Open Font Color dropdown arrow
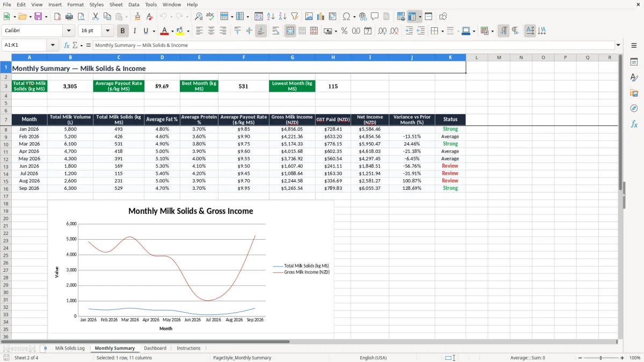 pos(172,31)
